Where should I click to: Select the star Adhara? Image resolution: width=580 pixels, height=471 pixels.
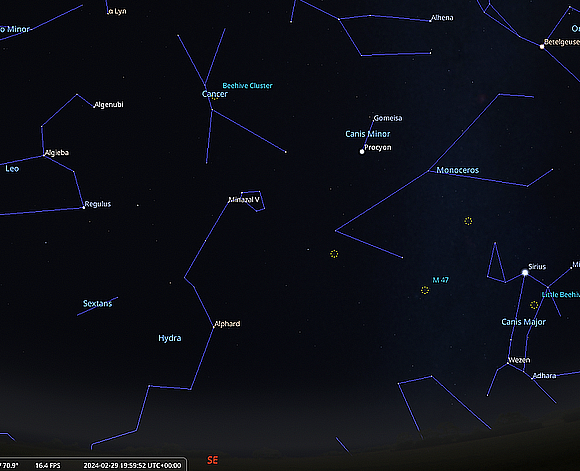532,379
